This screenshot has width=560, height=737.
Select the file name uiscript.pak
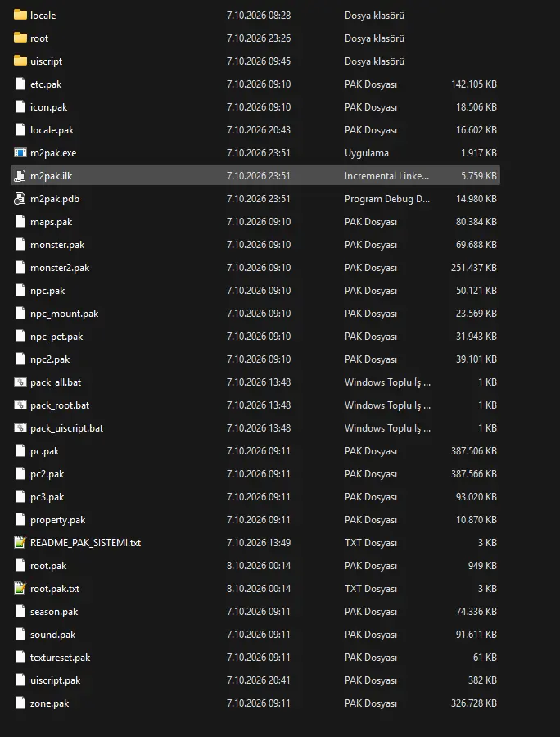click(x=56, y=680)
